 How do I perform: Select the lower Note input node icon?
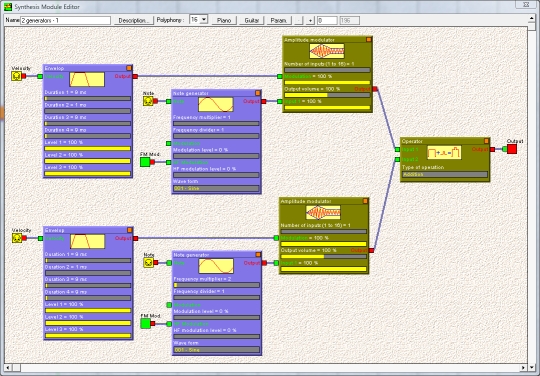[148, 263]
